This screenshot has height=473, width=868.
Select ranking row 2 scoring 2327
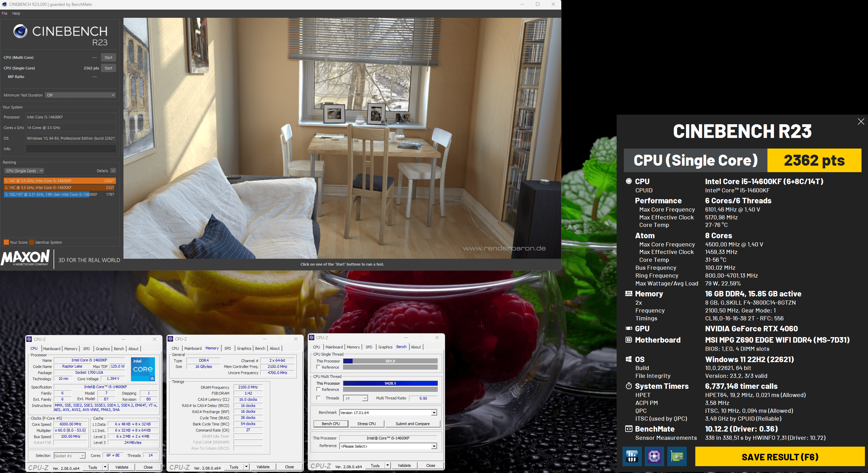pos(60,188)
